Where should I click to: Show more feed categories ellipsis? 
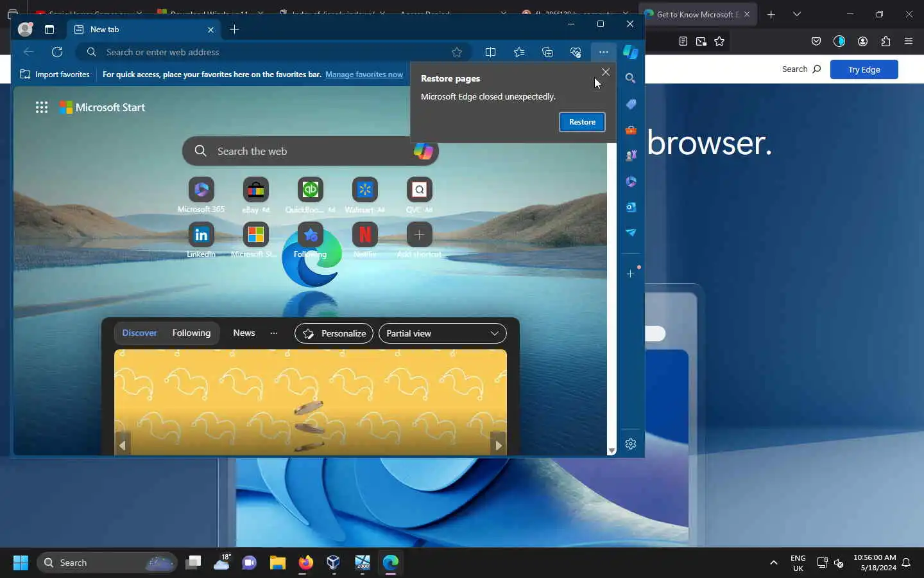point(274,333)
